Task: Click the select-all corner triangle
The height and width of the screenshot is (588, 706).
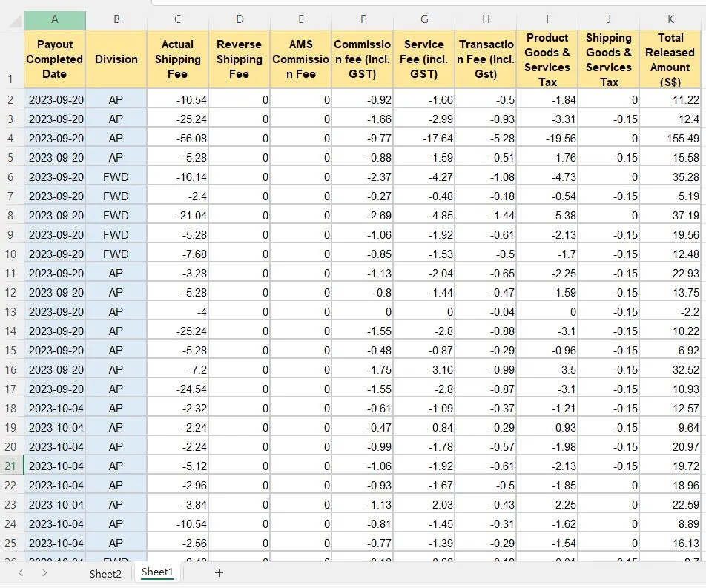Action: [16, 21]
